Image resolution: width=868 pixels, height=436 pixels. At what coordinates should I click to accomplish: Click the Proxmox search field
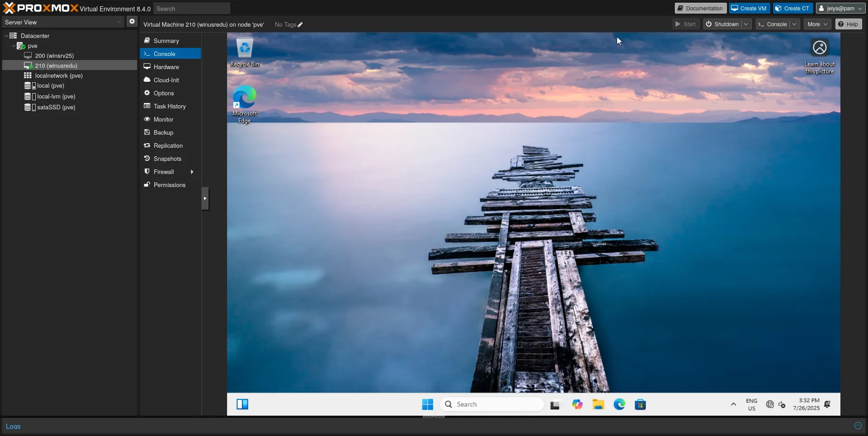(192, 9)
